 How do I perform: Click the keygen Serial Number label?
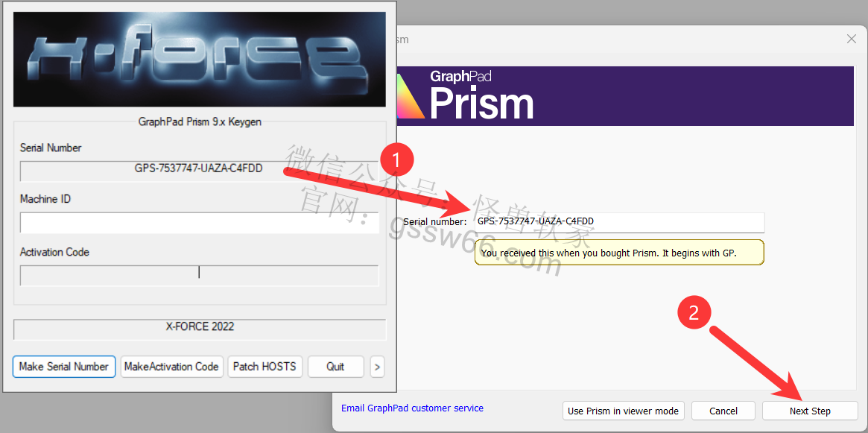pos(51,148)
